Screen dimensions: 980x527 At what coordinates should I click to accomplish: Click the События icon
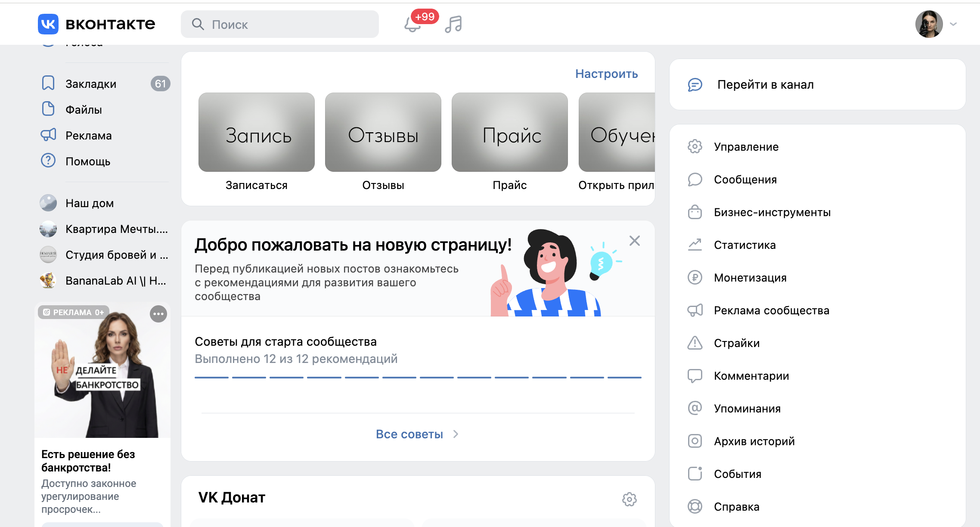tap(695, 474)
